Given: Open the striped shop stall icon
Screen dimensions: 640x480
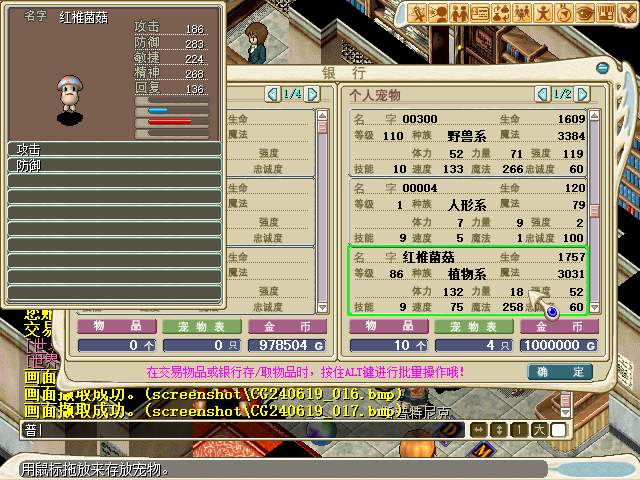Looking at the screenshot, I should [x=606, y=13].
